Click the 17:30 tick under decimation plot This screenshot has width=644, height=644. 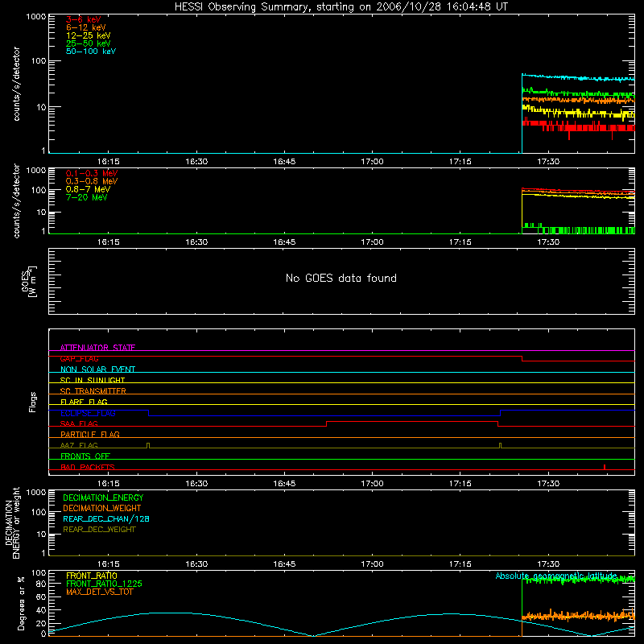[548, 564]
